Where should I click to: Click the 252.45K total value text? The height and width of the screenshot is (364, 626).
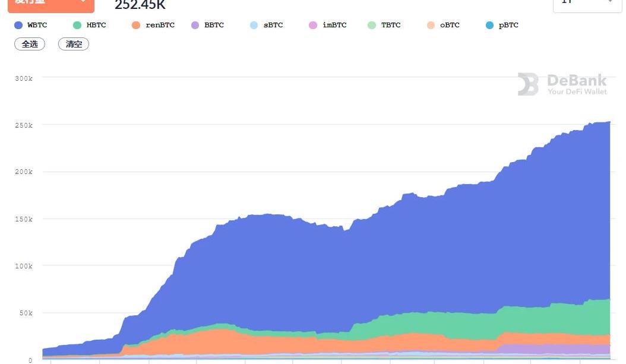pos(140,5)
